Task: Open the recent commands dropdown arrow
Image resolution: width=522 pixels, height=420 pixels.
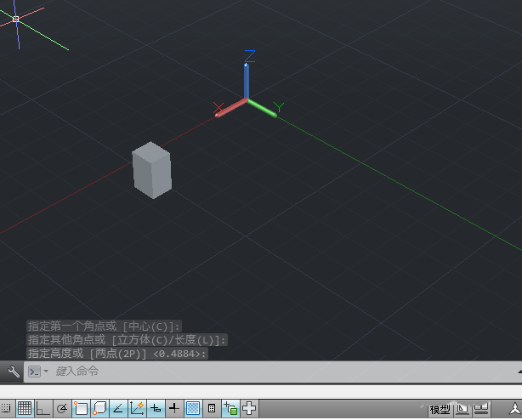Action: [46, 371]
